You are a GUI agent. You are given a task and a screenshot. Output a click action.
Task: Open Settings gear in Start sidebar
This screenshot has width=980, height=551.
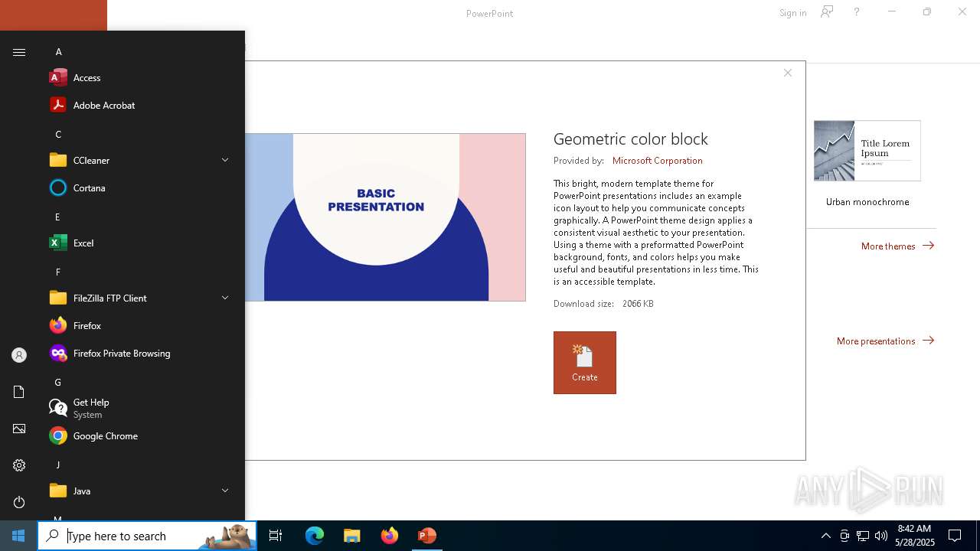coord(19,465)
